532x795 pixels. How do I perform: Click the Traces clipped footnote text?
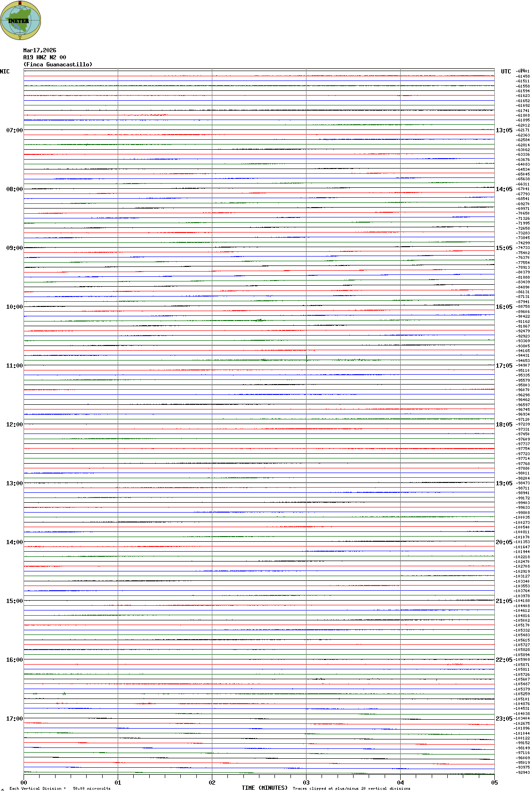(351, 788)
